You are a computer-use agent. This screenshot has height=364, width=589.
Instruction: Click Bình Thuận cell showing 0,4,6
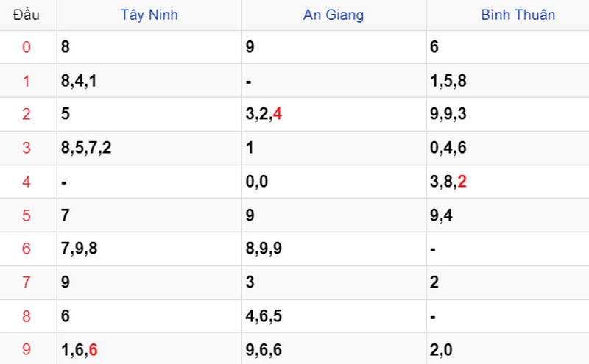pyautogui.click(x=448, y=148)
